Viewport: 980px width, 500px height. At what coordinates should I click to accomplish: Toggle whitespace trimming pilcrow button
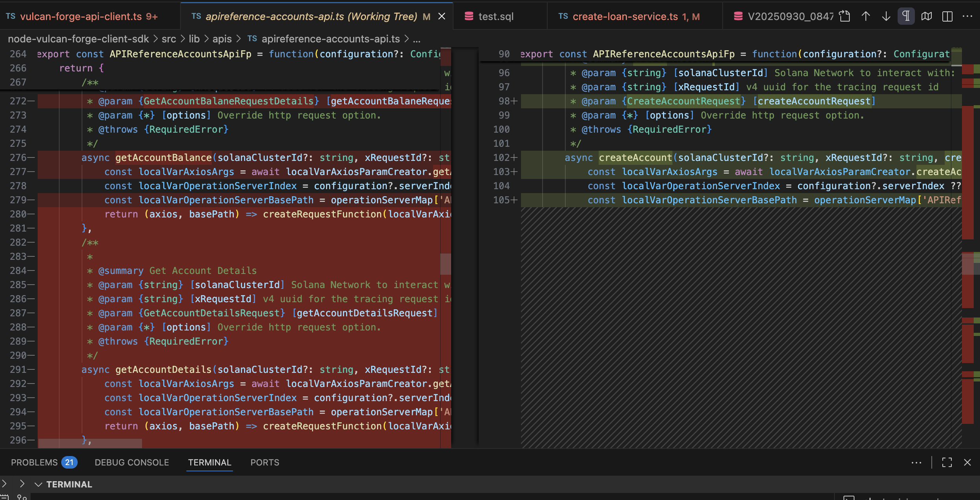[x=906, y=16]
